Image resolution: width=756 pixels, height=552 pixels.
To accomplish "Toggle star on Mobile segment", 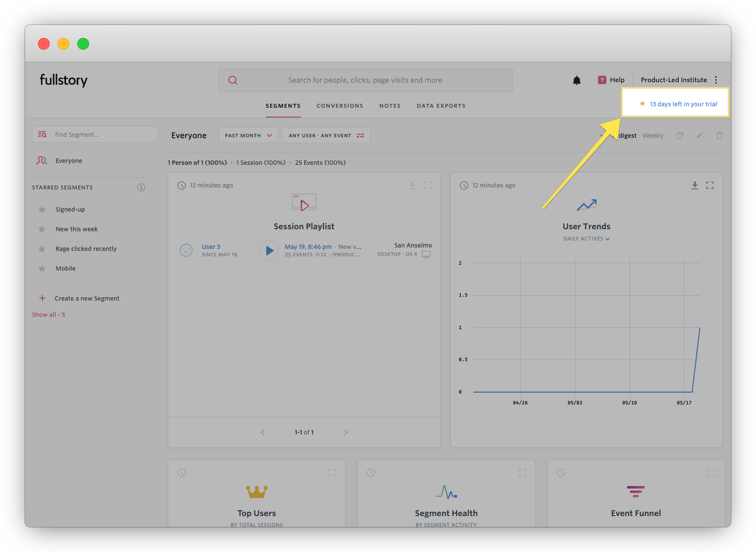I will [42, 269].
